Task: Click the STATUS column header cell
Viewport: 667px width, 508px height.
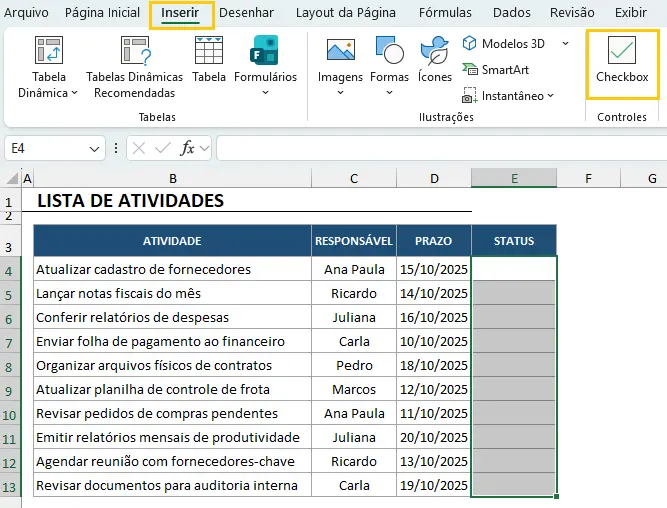Action: 514,241
